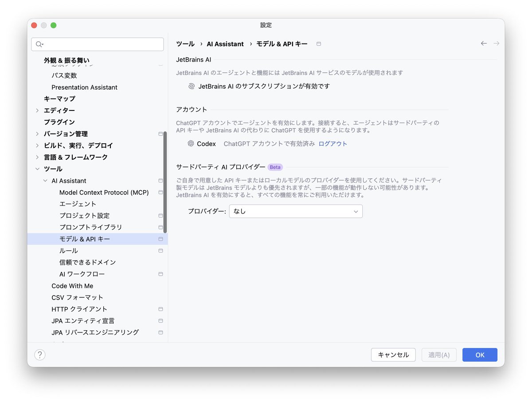Expand the バージョン管理 tree node
Viewport: 532px width, 403px height.
(37, 134)
